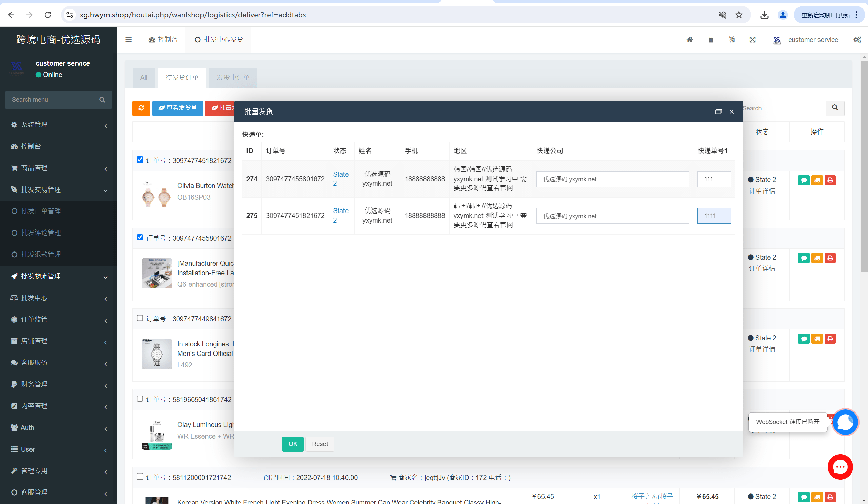Uncheck order 3097477455801672 checkbox
868x504 pixels.
point(140,237)
